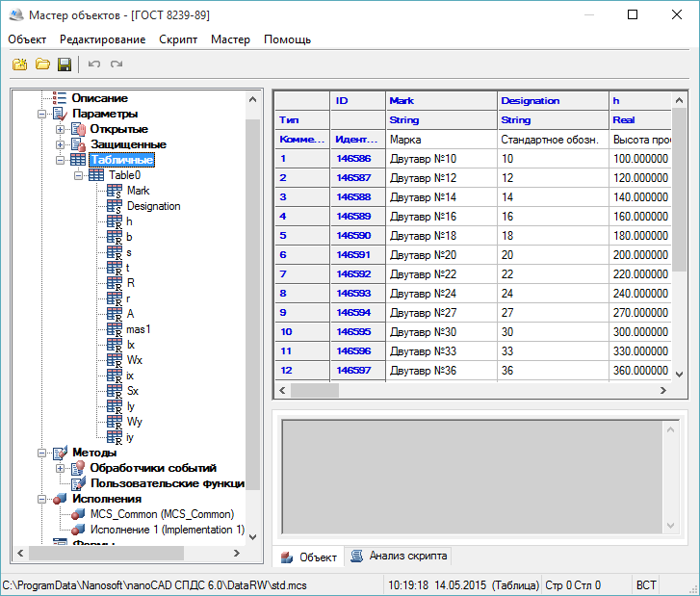This screenshot has height=596, width=700.
Task: Switch to the Анализ скрипта tab
Action: point(399,556)
